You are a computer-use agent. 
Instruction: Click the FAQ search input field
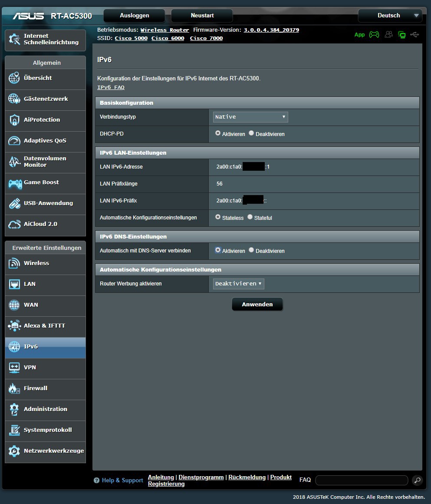click(x=361, y=480)
